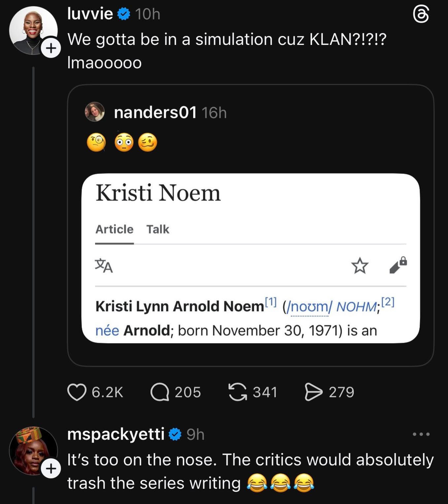Like luvvie's post with the heart icon
The width and height of the screenshot is (448, 504).
point(77,392)
